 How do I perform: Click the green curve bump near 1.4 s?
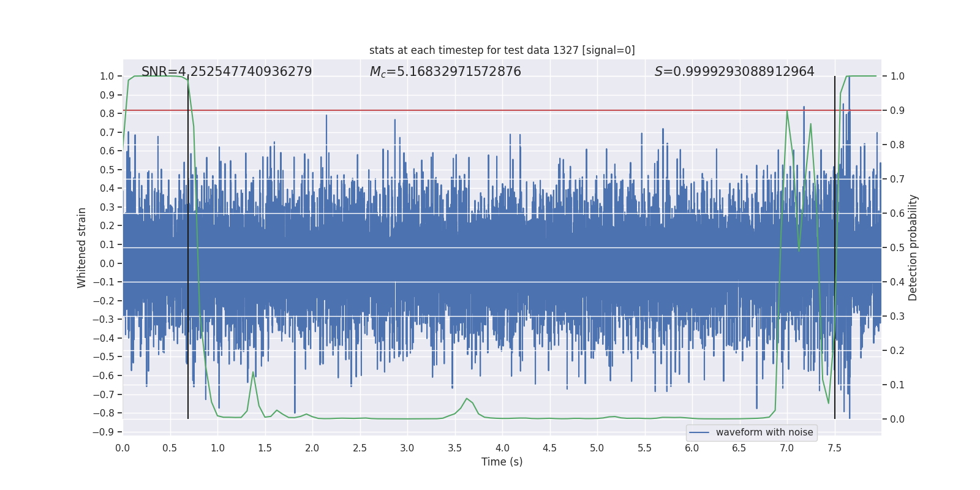[x=253, y=372]
